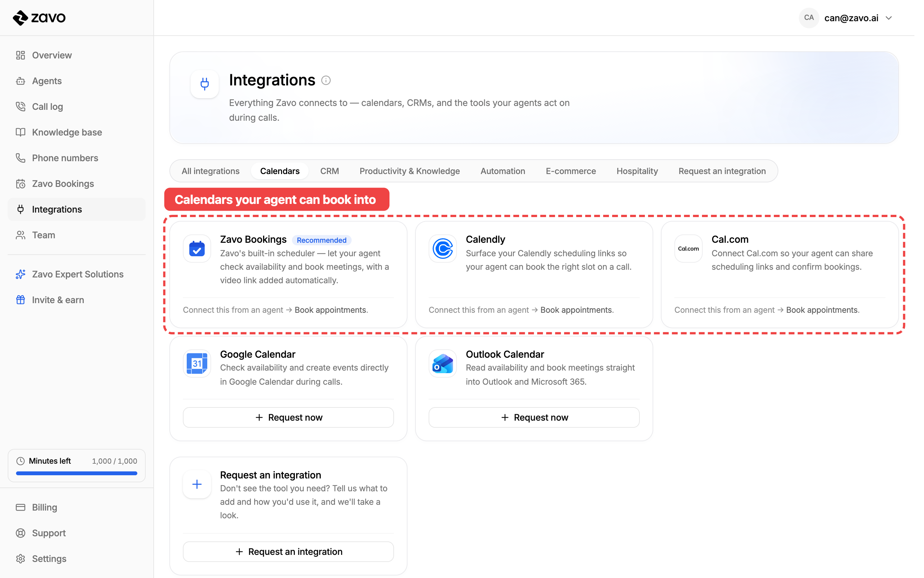Open Zavo Expert Solutions in sidebar
The width and height of the screenshot is (924, 578).
76,275
